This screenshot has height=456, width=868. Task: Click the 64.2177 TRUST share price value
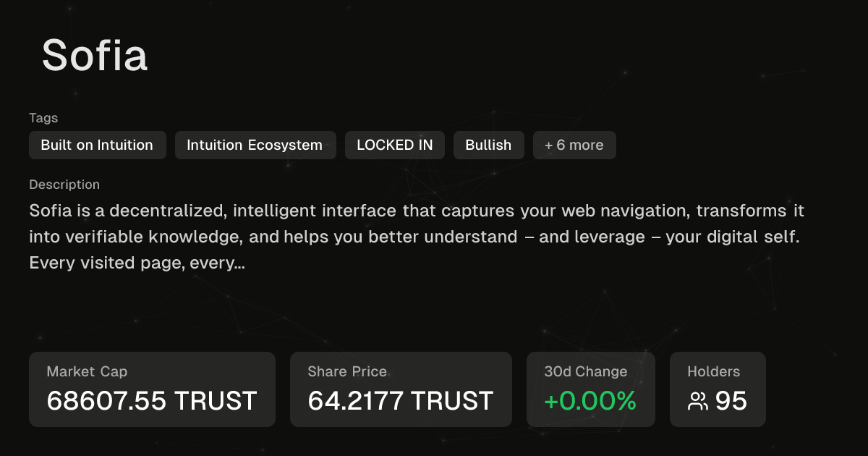point(400,400)
